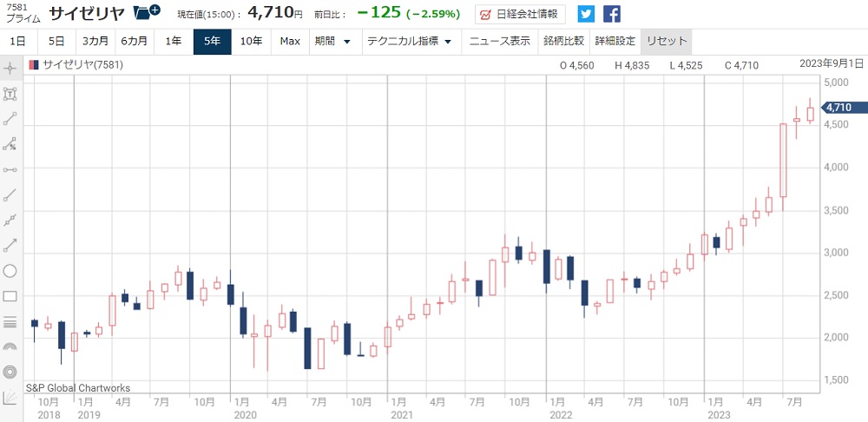Screen dimensions: 868x422
Task: Switch to 6カ月 chart range
Action: [x=134, y=42]
